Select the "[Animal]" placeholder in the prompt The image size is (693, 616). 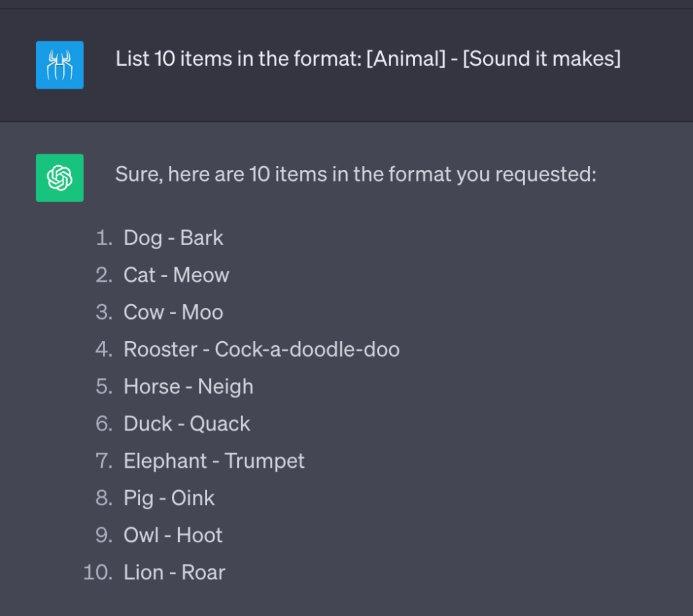coord(405,59)
